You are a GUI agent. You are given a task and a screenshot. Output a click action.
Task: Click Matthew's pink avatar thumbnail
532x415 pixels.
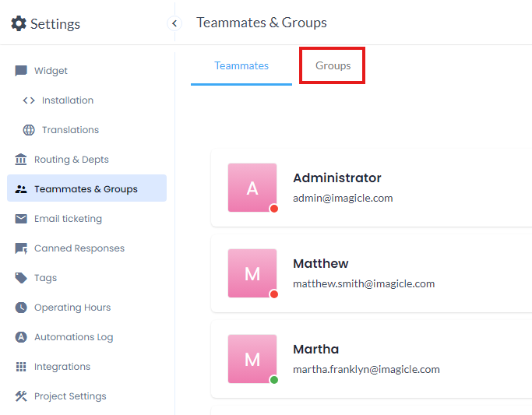coord(252,273)
